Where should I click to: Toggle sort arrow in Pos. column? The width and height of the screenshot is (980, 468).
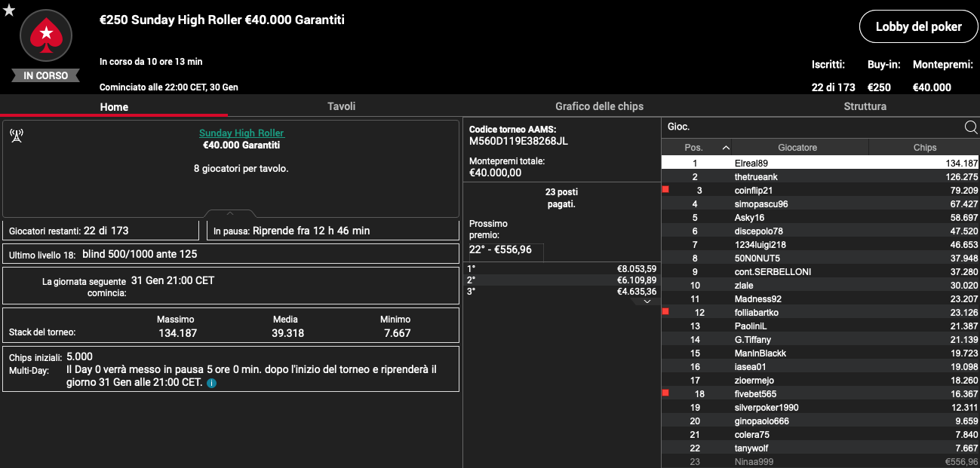click(726, 148)
